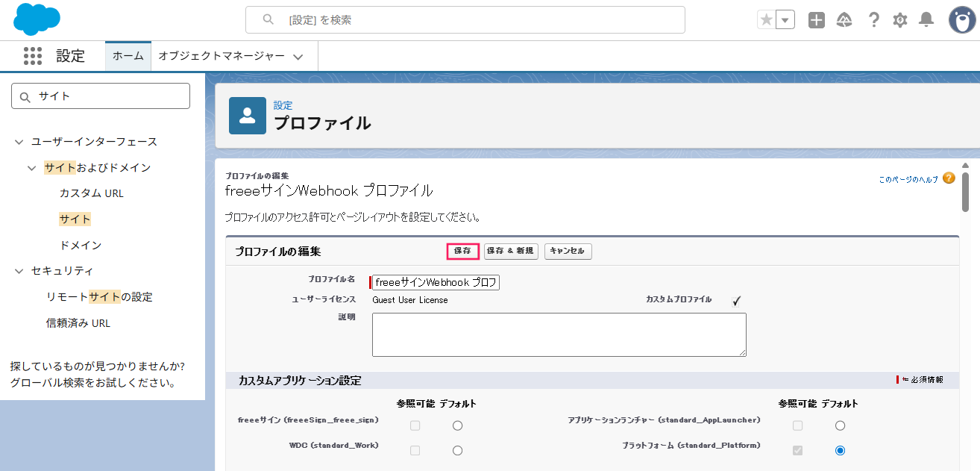Click the search magnifier in global search
This screenshot has height=471, width=980.
pos(268,20)
